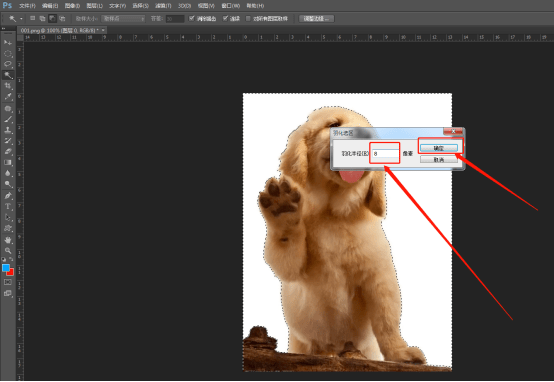Select the Blur tool
The width and height of the screenshot is (554, 382).
pos(8,173)
